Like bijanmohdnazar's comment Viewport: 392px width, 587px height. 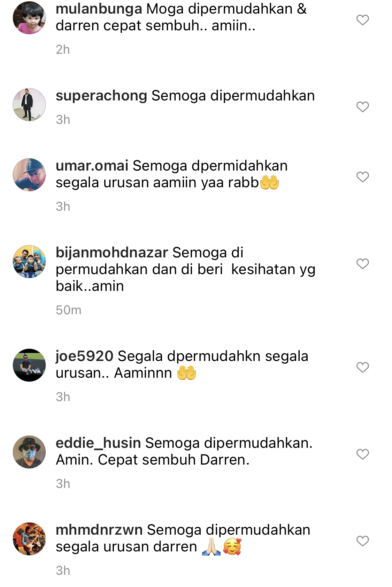362,264
